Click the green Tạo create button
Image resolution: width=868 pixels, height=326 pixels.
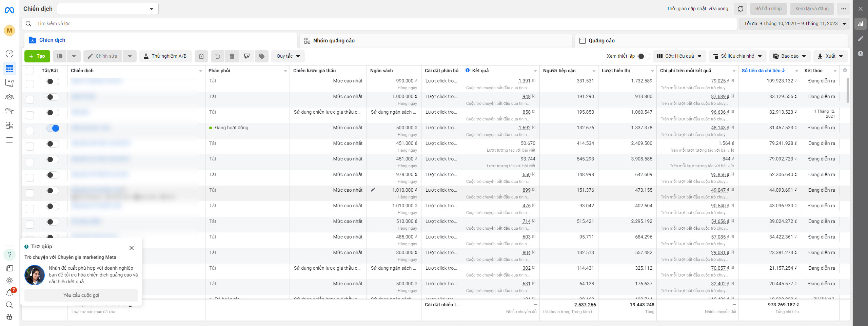coord(37,56)
